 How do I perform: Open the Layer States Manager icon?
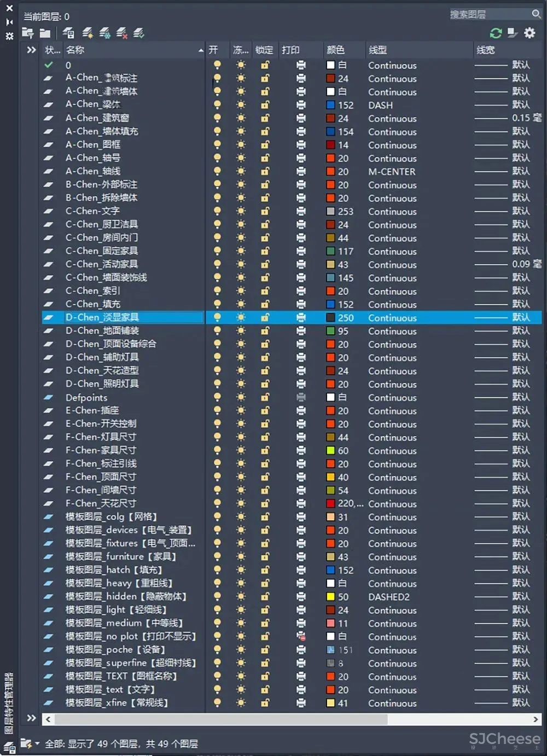coord(68,33)
